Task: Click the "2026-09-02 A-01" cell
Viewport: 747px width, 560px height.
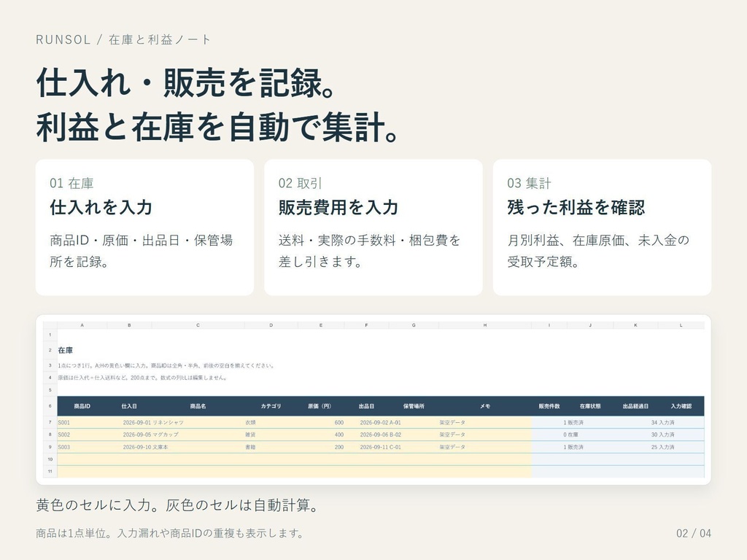Action: click(x=380, y=422)
